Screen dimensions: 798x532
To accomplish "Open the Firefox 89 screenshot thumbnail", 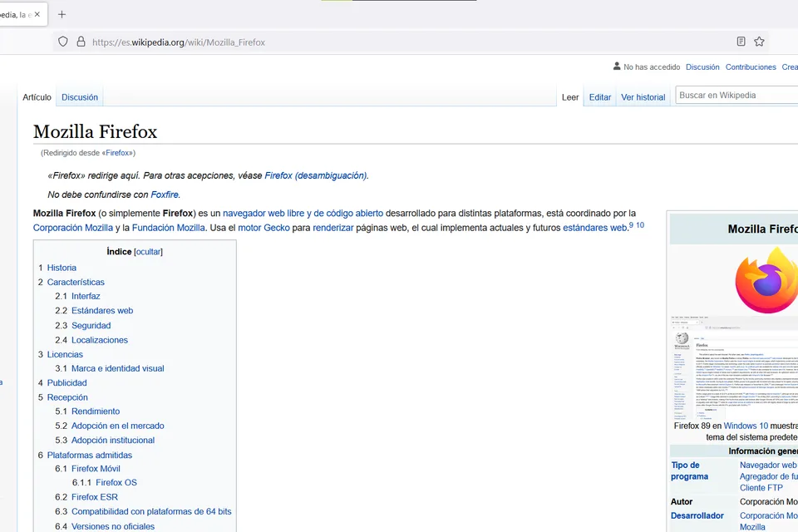I will coord(734,367).
